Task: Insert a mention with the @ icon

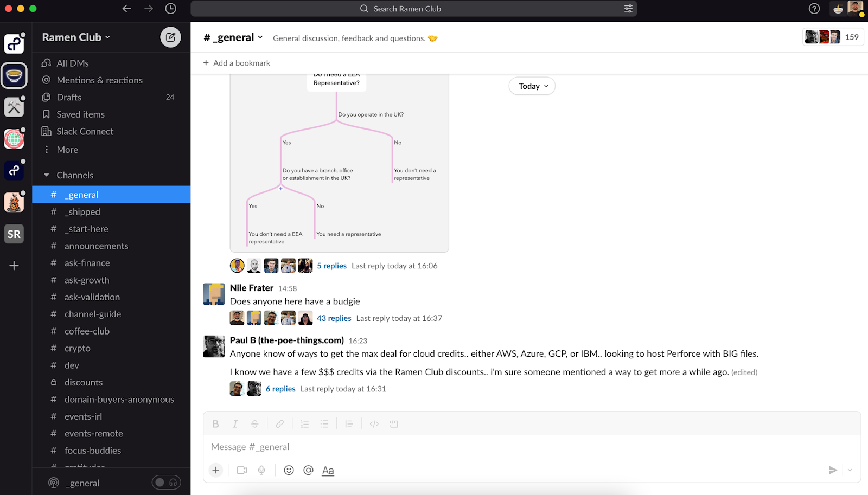Action: click(308, 470)
